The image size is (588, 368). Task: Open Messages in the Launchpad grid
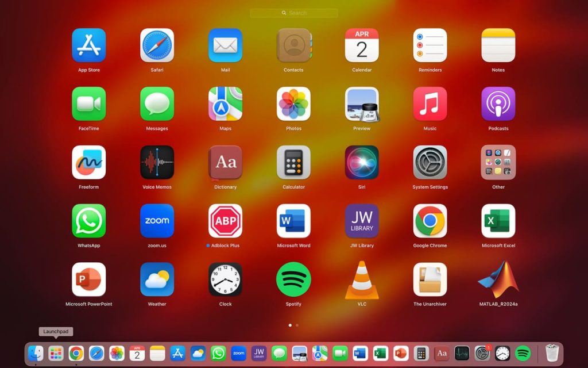click(x=157, y=103)
